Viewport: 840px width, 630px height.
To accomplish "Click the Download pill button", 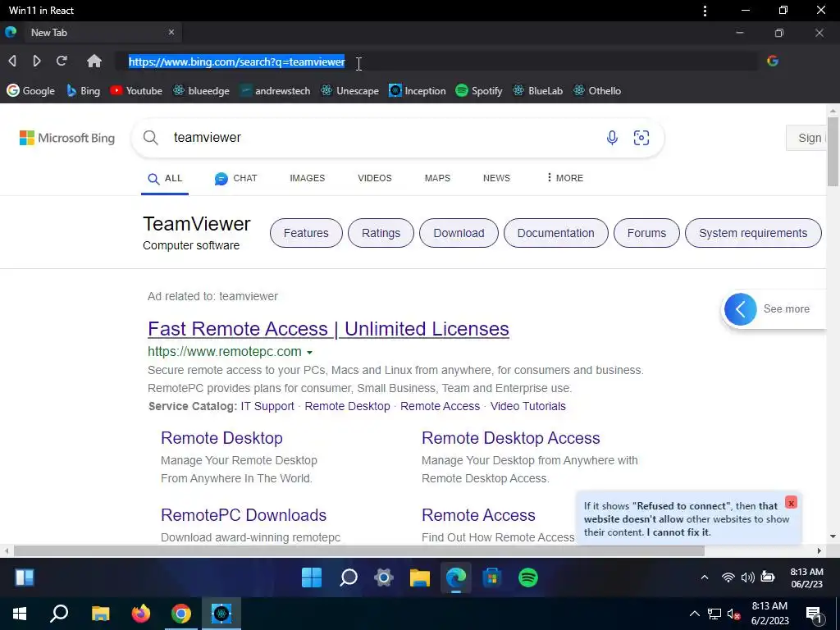I will pyautogui.click(x=459, y=233).
